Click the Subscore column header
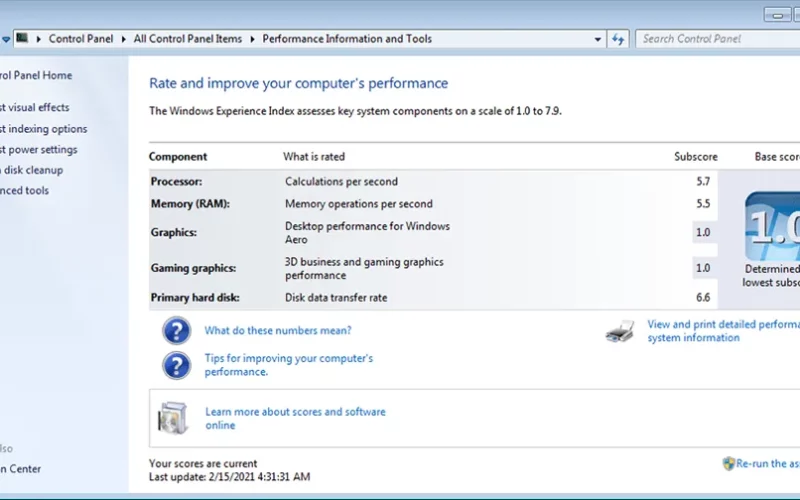Screen dimensions: 800x500 coord(696,157)
